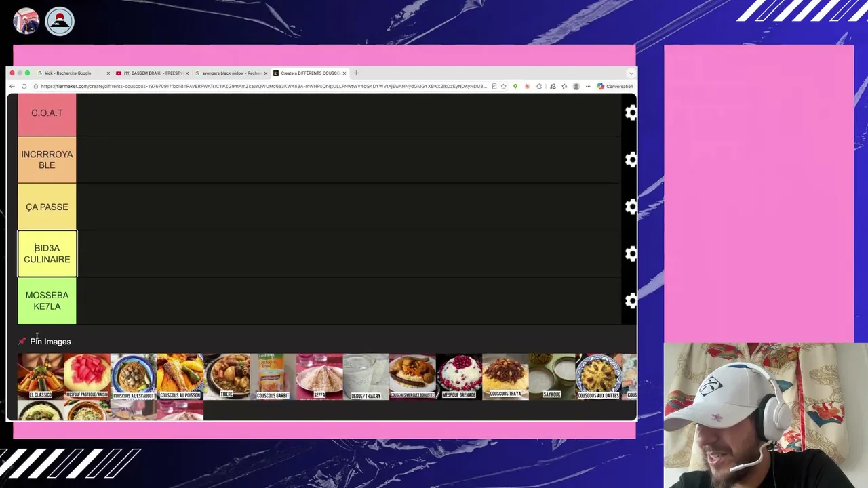868x488 pixels.
Task: Select the Mesfouf Grenade image
Action: [x=458, y=376]
